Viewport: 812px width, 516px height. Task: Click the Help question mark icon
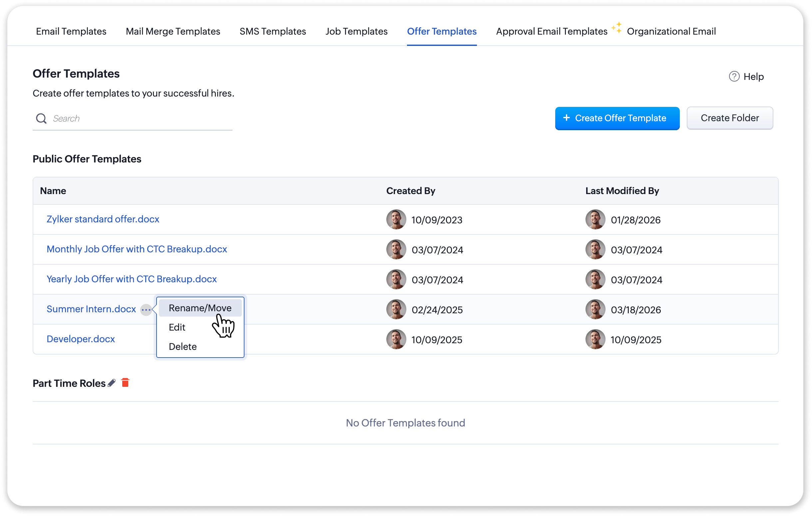coord(734,77)
